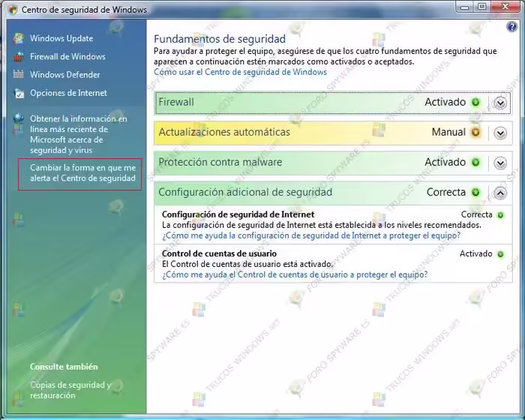Click Control de cuentas de usuario bold title

point(219,253)
